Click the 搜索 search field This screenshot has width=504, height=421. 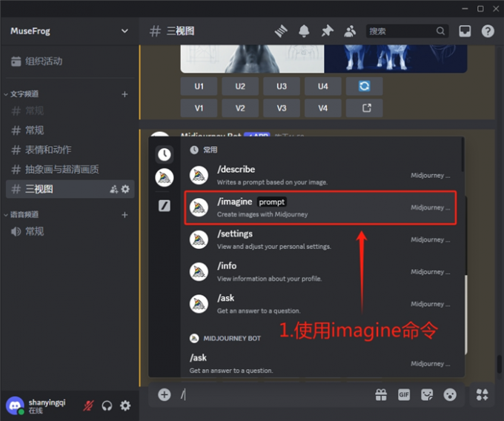[x=407, y=31]
